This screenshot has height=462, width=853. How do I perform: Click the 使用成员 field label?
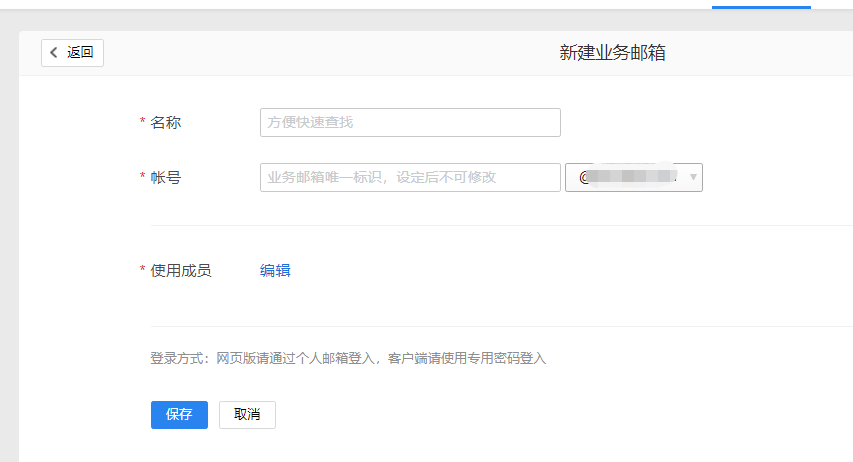click(x=181, y=270)
